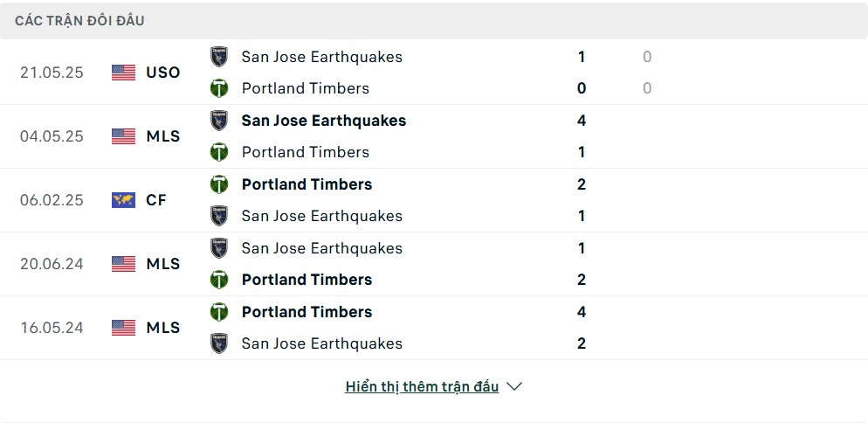Image resolution: width=868 pixels, height=423 pixels.
Task: Click Portland Timbers crest in 21.05.25 match
Action: point(219,88)
